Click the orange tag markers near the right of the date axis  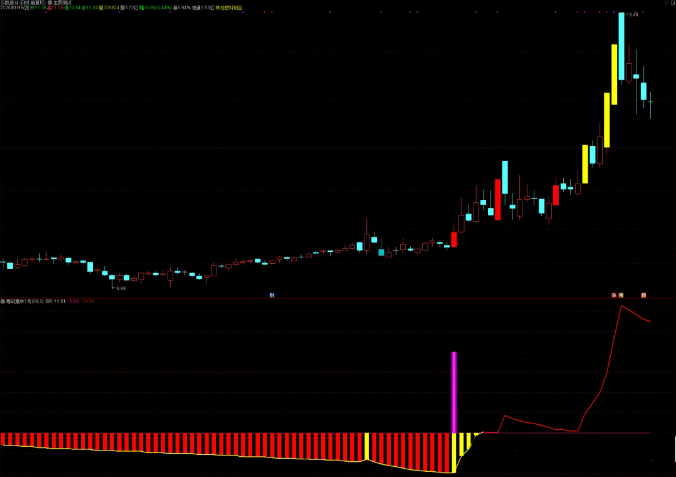pyautogui.click(x=617, y=295)
